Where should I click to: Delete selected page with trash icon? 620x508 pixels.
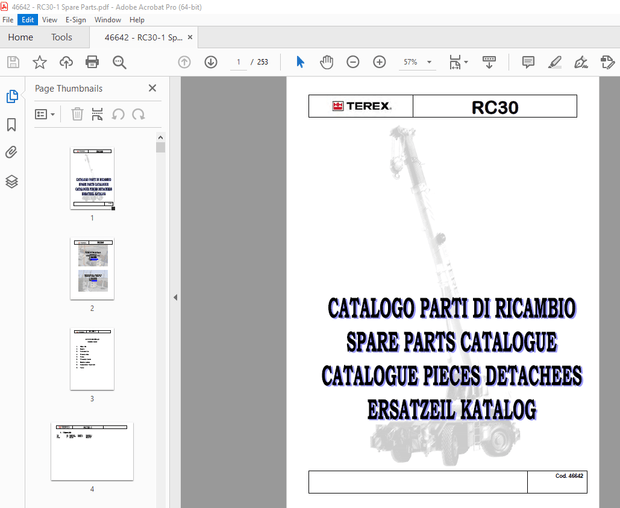[x=77, y=114]
